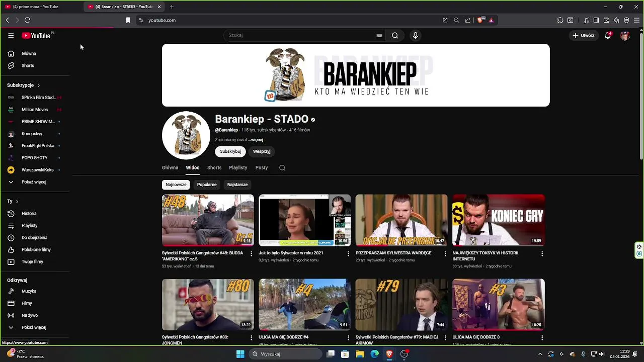Viewport: 644px width, 362px height.
Task: Open the YouTube hamburger guide menu
Action: click(x=11, y=36)
